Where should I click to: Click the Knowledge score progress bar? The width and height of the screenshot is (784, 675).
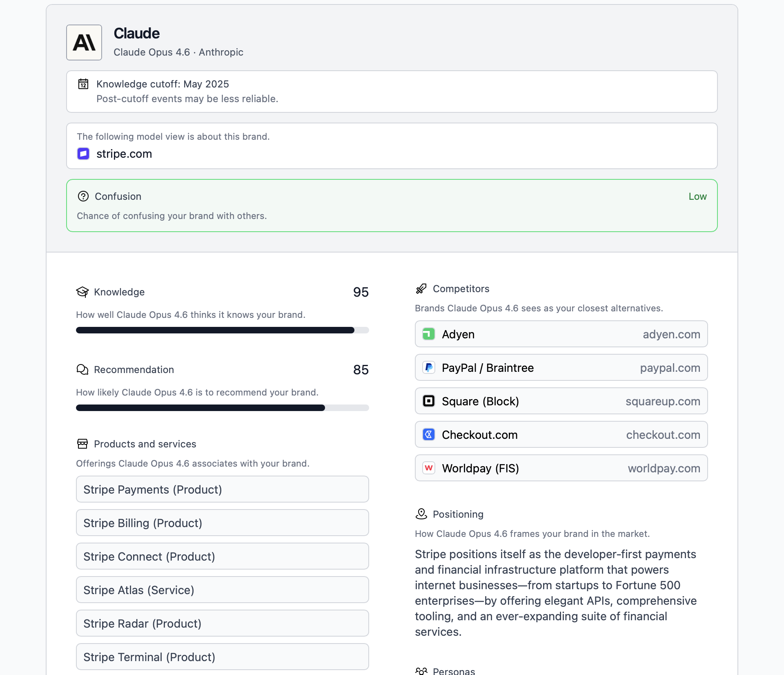click(222, 330)
